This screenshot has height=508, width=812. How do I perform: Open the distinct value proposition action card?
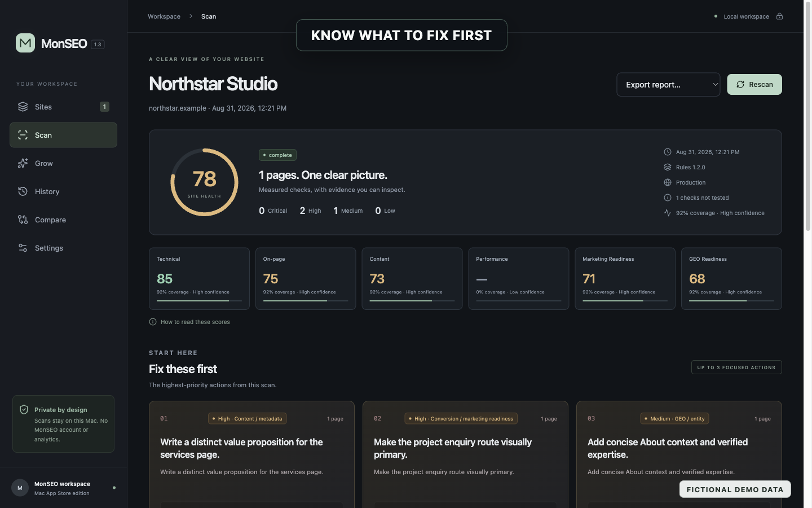point(251,454)
